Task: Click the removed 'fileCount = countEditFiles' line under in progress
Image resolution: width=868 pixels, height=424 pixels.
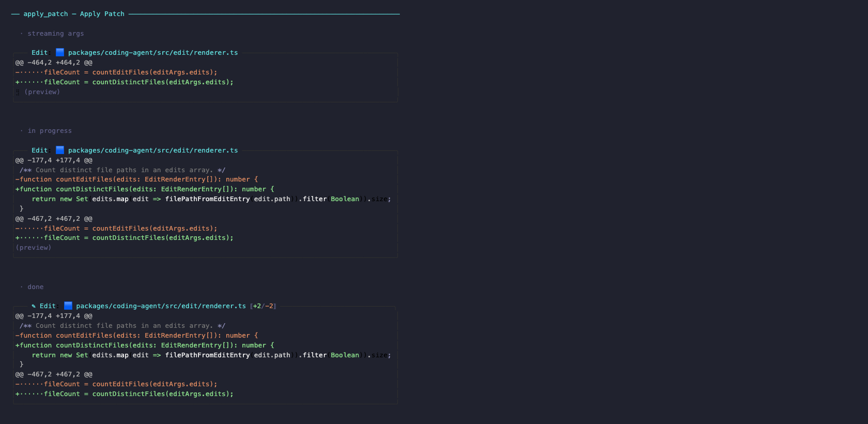Action: coord(116,229)
